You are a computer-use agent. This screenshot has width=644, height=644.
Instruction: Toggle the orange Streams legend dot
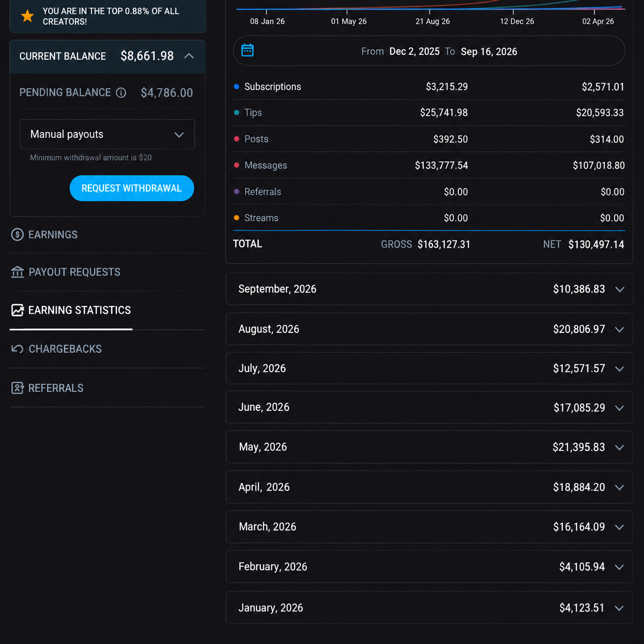236,218
